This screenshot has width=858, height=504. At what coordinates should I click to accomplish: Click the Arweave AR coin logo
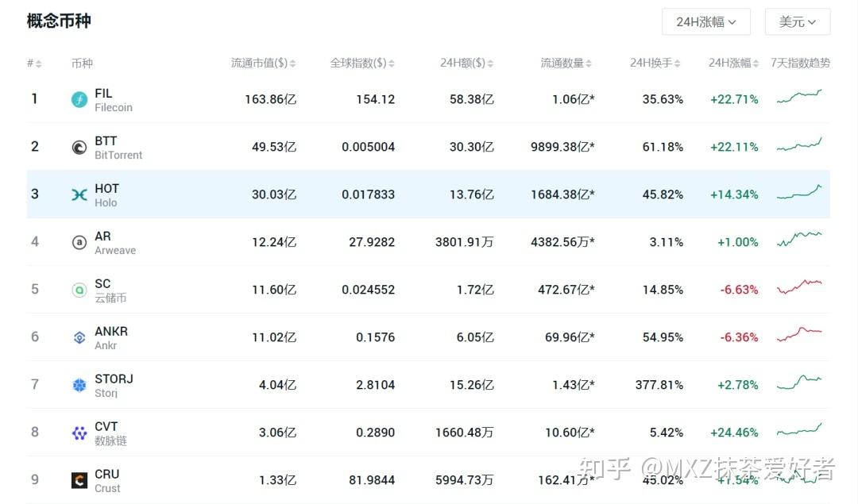79,242
